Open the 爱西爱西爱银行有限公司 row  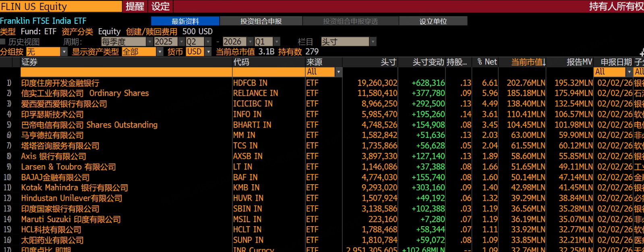(x=64, y=104)
